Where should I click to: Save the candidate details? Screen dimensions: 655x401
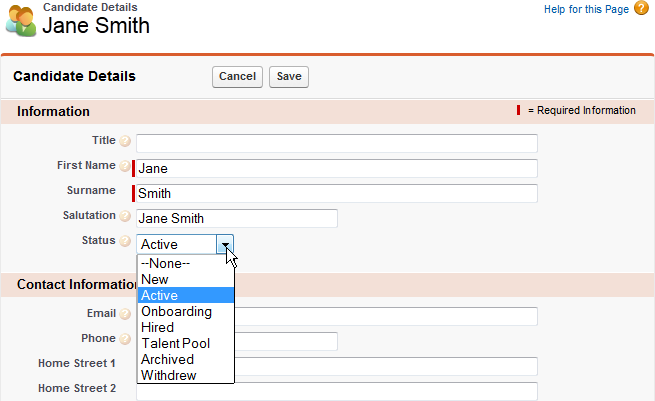(x=289, y=77)
